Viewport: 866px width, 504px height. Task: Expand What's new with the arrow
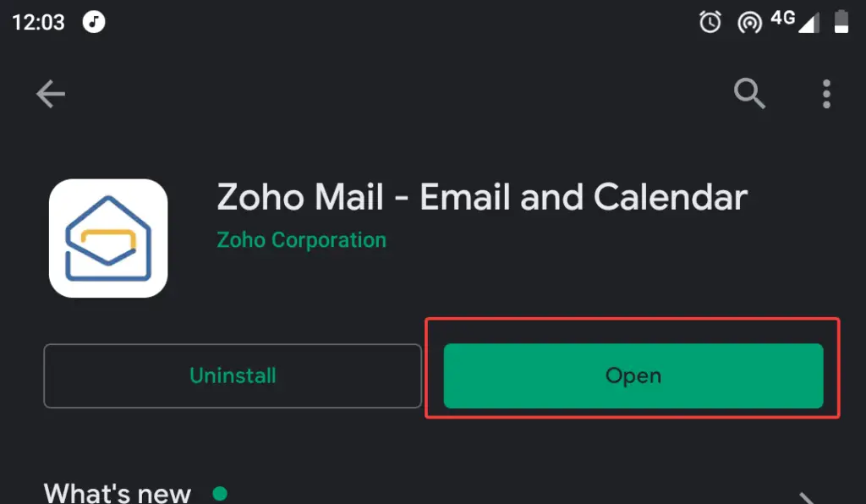coord(808,498)
